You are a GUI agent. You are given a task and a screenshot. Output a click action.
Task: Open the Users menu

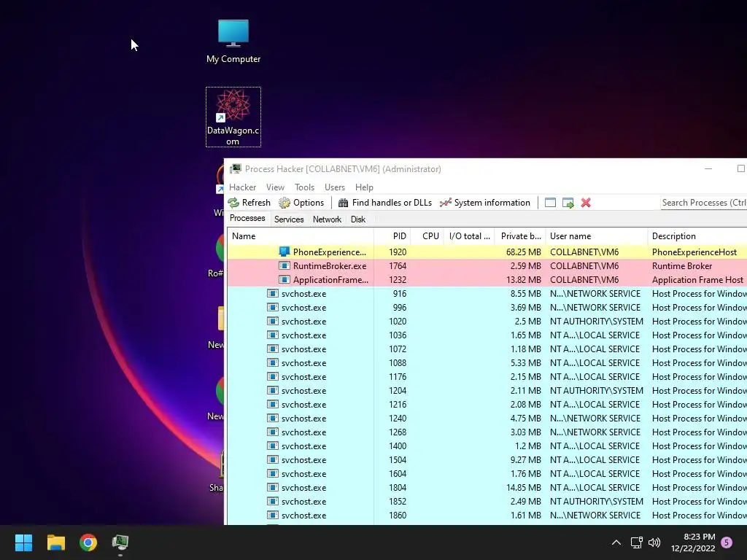pos(335,187)
